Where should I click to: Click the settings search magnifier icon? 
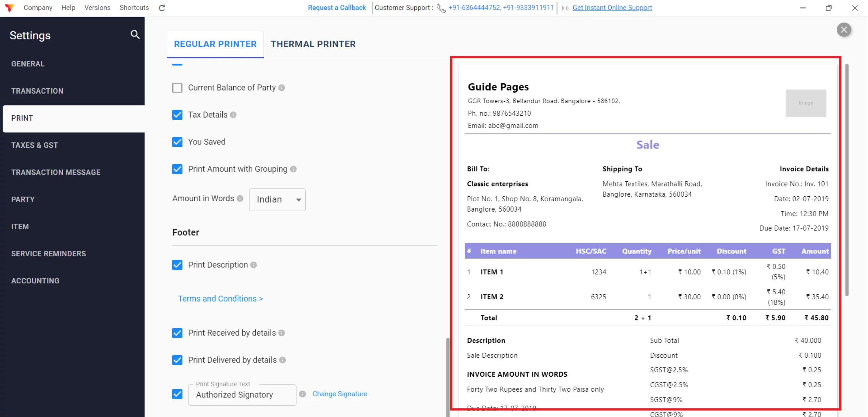[x=135, y=35]
